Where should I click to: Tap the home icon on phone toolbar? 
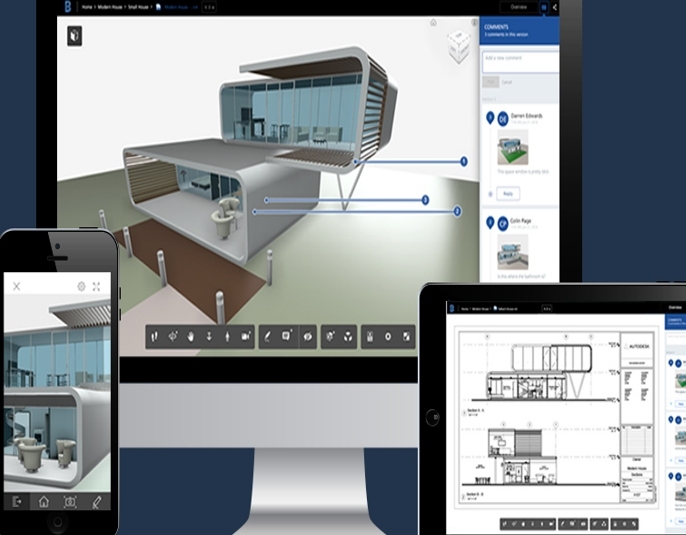point(44,502)
